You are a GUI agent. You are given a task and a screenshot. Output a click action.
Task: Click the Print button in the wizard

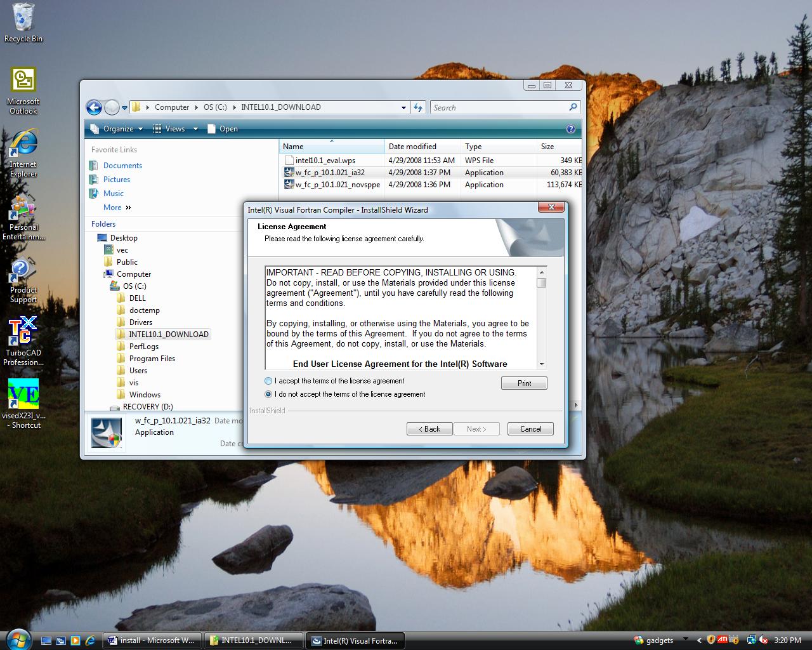click(524, 383)
